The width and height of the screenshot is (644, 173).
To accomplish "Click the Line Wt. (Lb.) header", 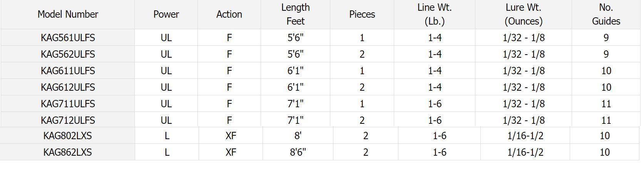I will click(434, 14).
